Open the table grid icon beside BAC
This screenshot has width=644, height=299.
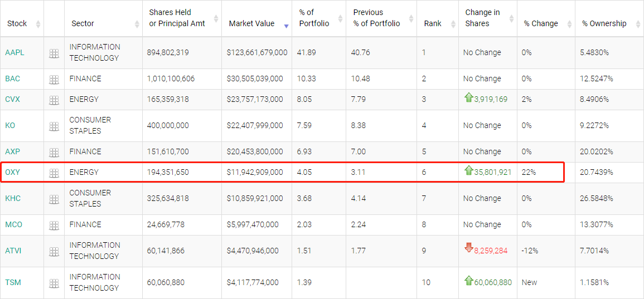54,79
